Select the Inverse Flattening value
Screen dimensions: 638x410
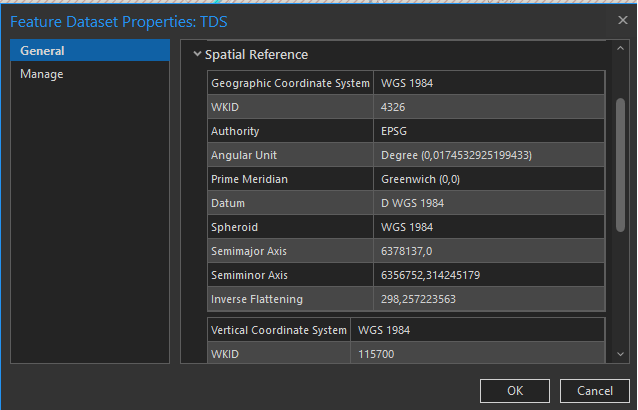coord(419,299)
